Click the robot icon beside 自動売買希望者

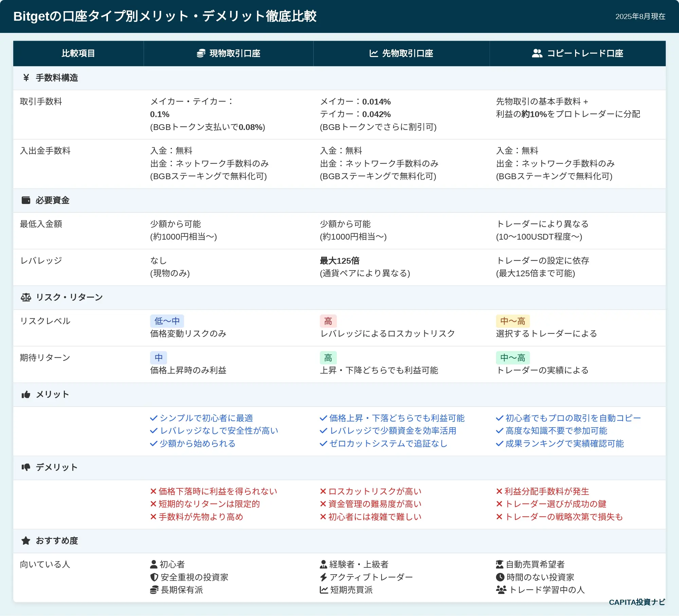[500, 564]
